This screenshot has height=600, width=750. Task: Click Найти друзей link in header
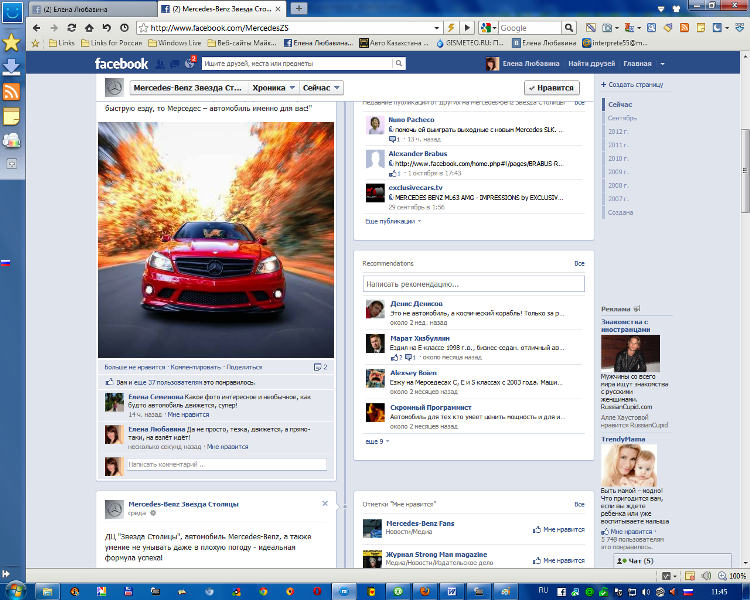pos(591,64)
